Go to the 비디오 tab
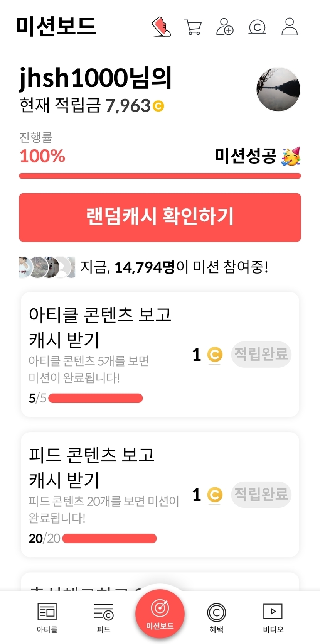320x644 pixels. pos(273,617)
